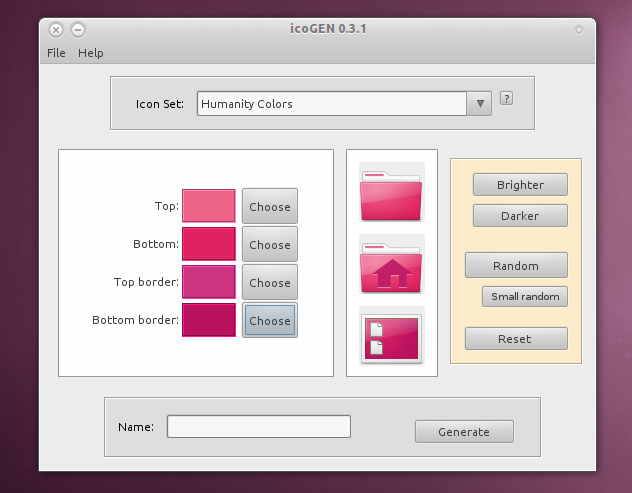Click the Random button
632x493 pixels.
pos(516,265)
